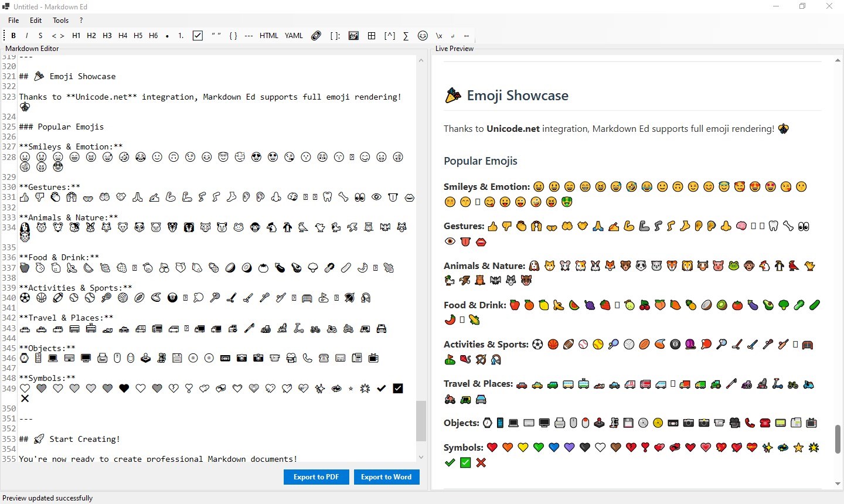Insert a task list checkbox from toolbar
Screen dimensions: 844x504
click(198, 36)
